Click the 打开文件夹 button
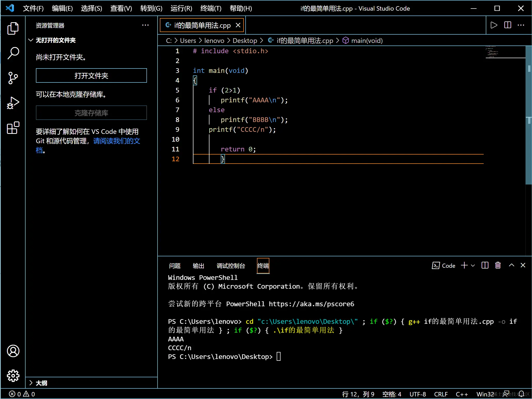 coord(91,75)
